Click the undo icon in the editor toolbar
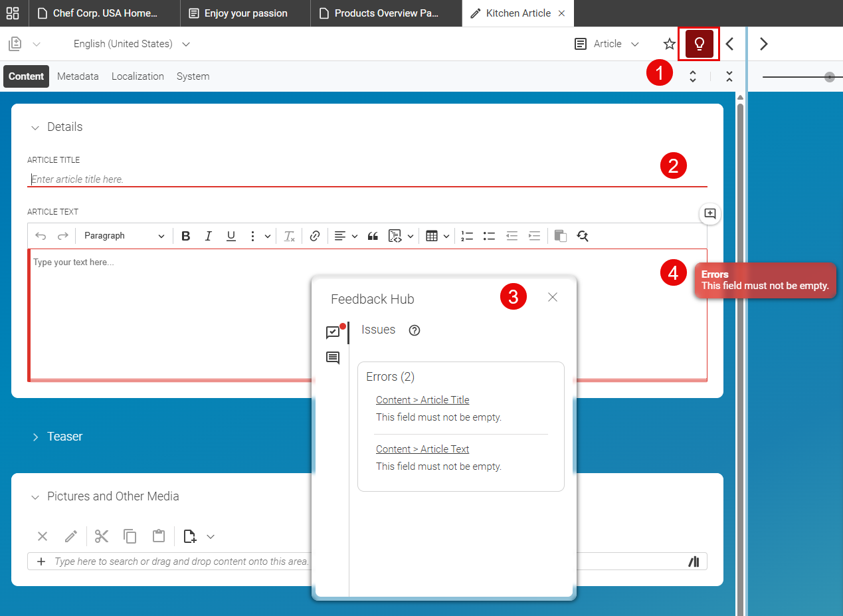 coord(41,235)
